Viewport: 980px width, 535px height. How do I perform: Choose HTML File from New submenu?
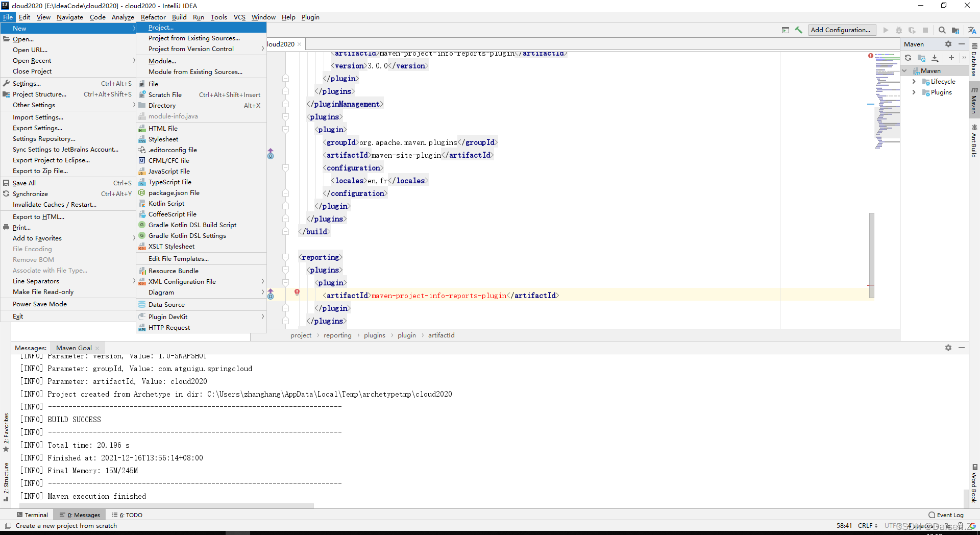click(x=201, y=129)
